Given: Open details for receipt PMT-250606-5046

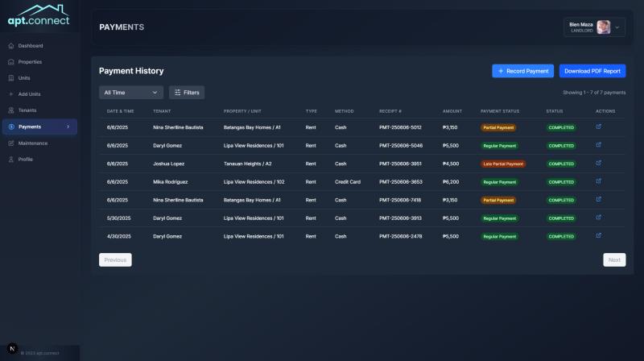Looking at the screenshot, I should coord(598,145).
